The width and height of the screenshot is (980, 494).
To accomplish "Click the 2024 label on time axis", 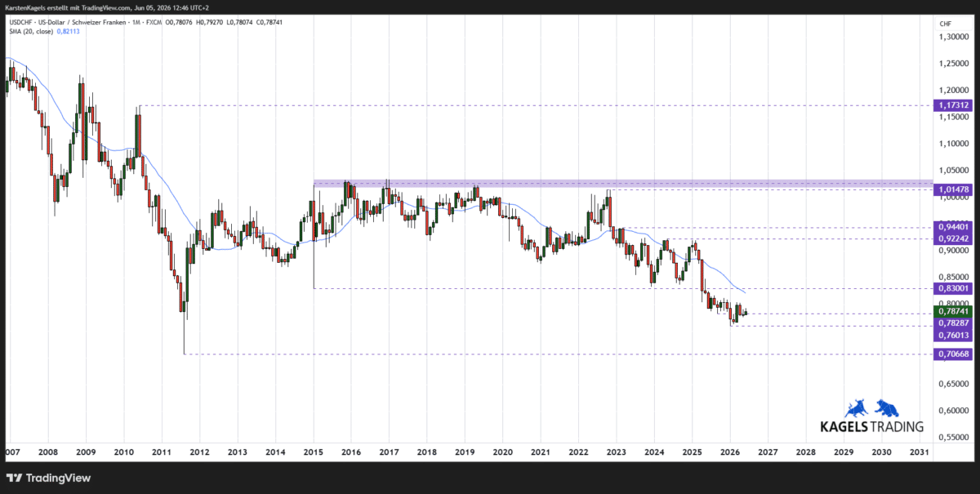I will click(x=654, y=452).
